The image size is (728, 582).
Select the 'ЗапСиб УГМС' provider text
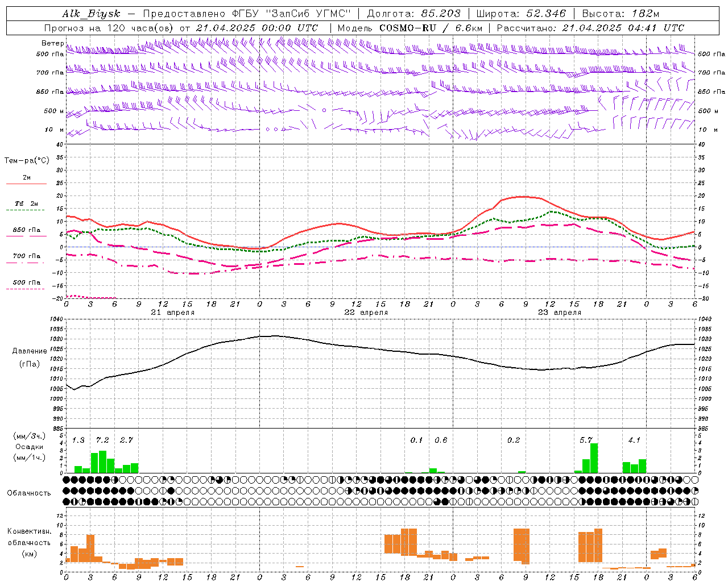click(309, 14)
